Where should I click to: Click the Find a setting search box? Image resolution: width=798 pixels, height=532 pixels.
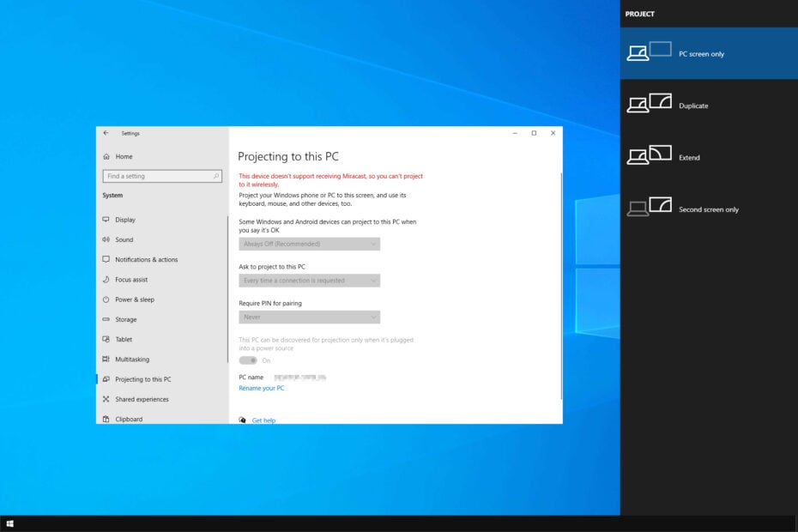pos(162,175)
